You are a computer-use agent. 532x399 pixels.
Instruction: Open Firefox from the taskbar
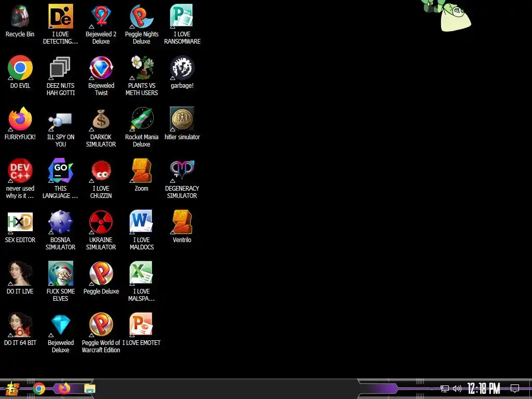(x=64, y=389)
